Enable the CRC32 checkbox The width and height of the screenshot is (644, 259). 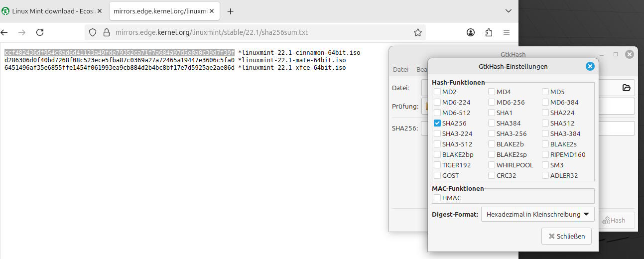[x=491, y=175]
